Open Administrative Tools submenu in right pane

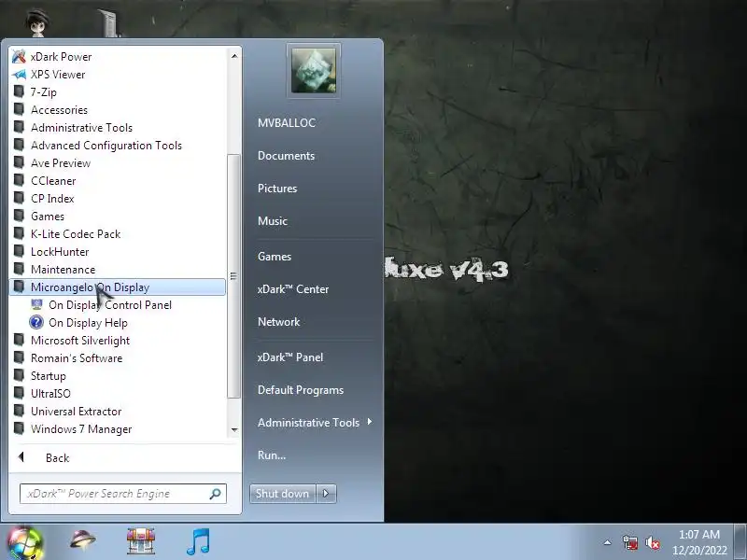click(315, 423)
